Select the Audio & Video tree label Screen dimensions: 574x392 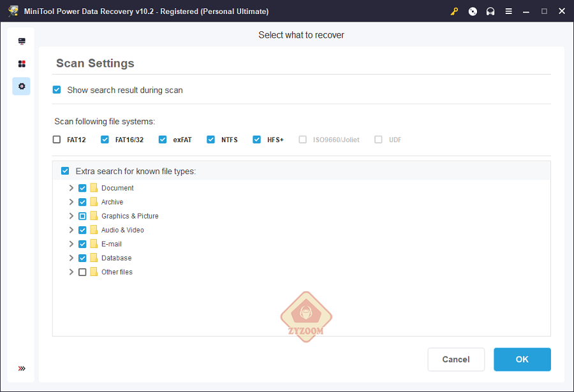click(x=122, y=230)
